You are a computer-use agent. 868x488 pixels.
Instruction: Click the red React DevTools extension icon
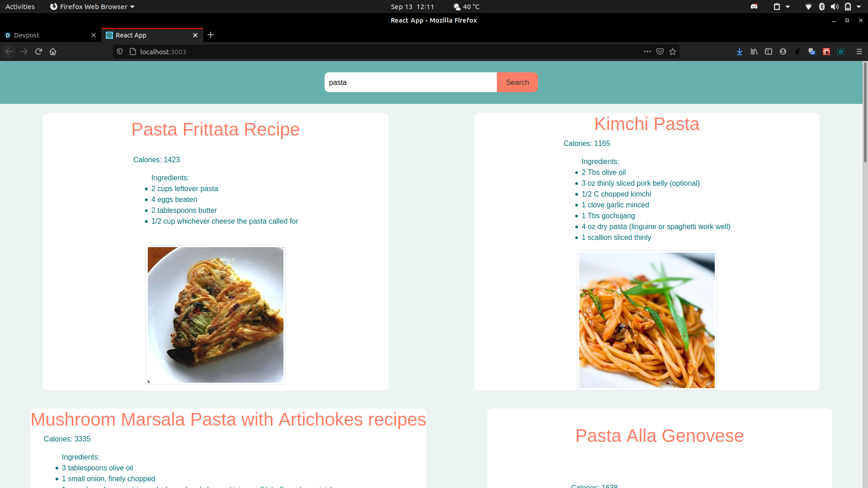[826, 52]
